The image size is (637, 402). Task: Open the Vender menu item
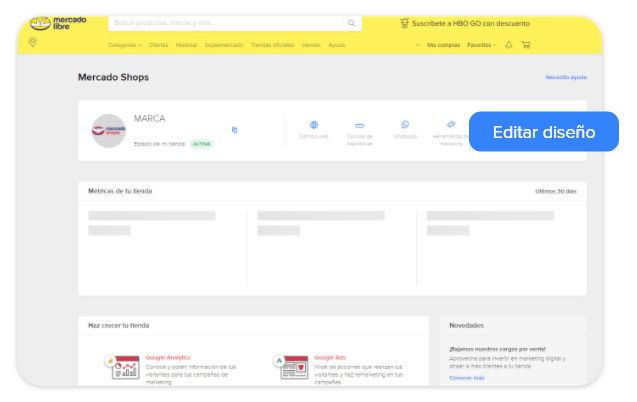pyautogui.click(x=311, y=45)
